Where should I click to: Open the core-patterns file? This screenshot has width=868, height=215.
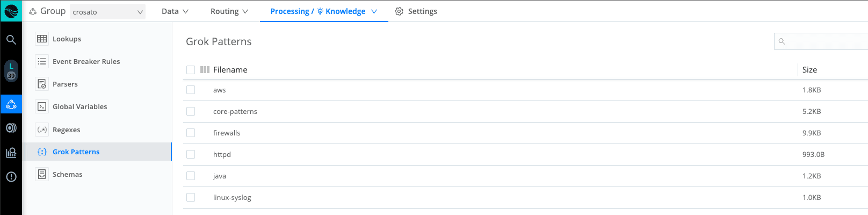click(235, 111)
